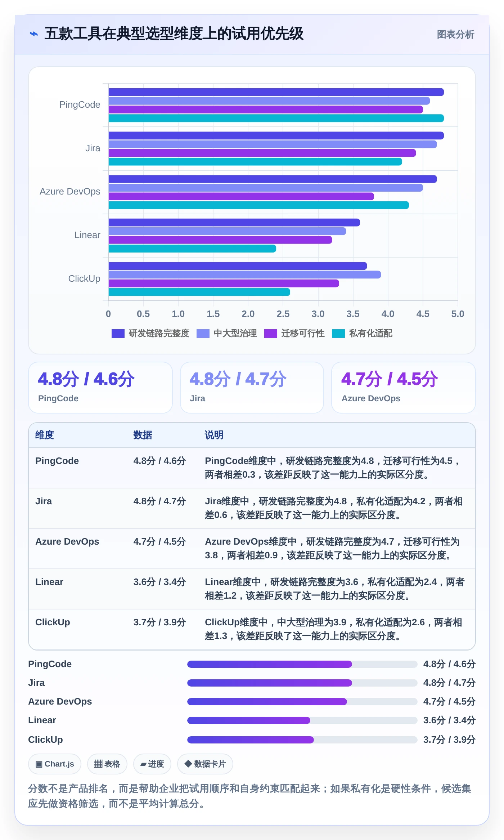504x840 pixels.
Task: Toggle the 研发链路完整度 legend swatch
Action: (x=118, y=334)
